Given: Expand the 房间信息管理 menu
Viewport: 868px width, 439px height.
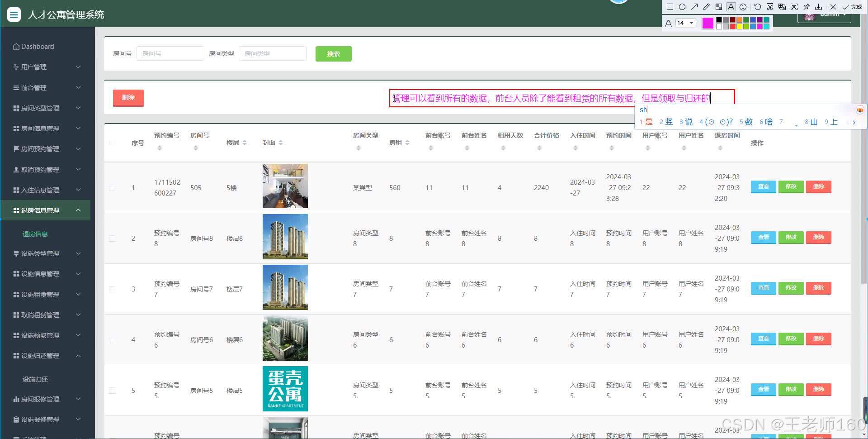Looking at the screenshot, I should click(x=45, y=129).
